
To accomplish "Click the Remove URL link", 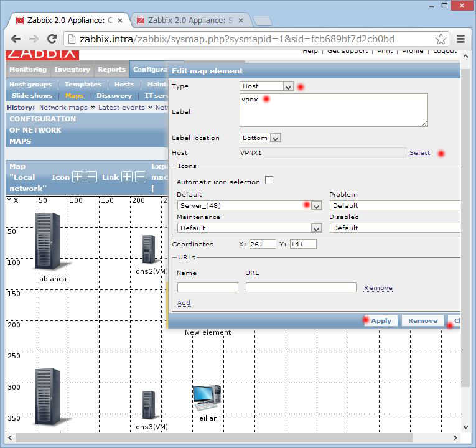I will (x=378, y=287).
